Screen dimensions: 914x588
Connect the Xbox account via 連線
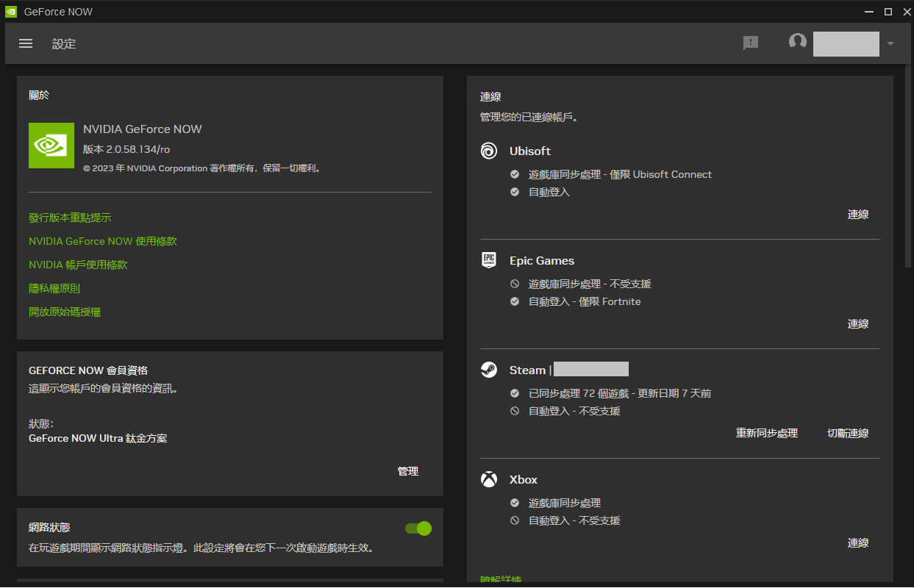(858, 543)
